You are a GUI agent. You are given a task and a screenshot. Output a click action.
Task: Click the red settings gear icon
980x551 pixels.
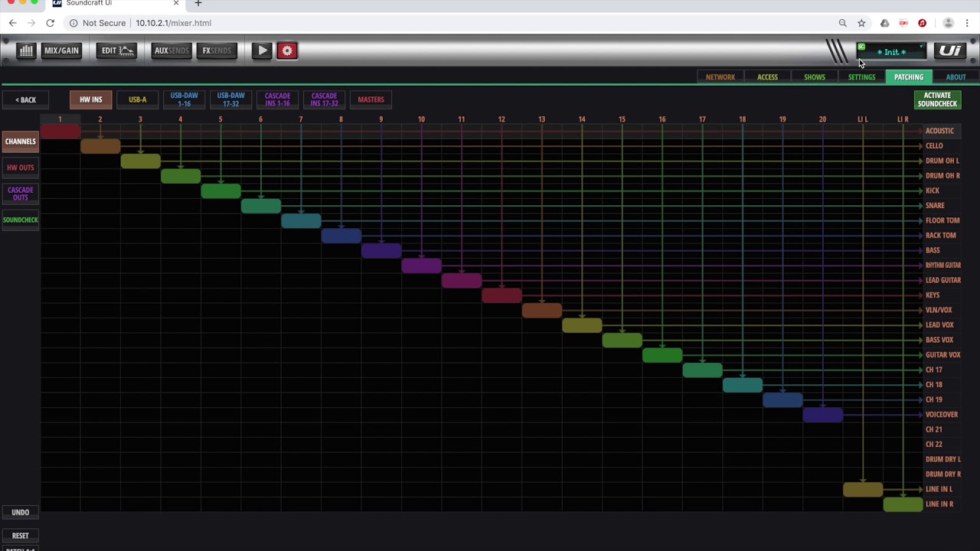[x=287, y=51]
